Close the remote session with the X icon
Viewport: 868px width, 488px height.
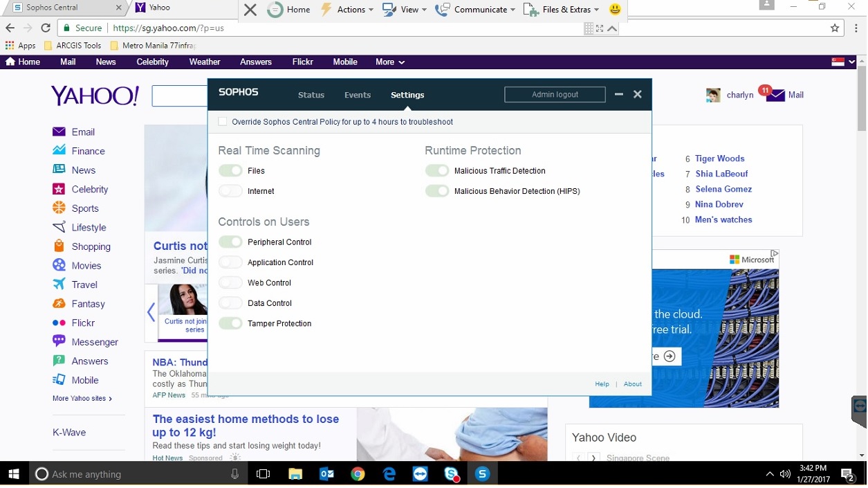(x=250, y=10)
